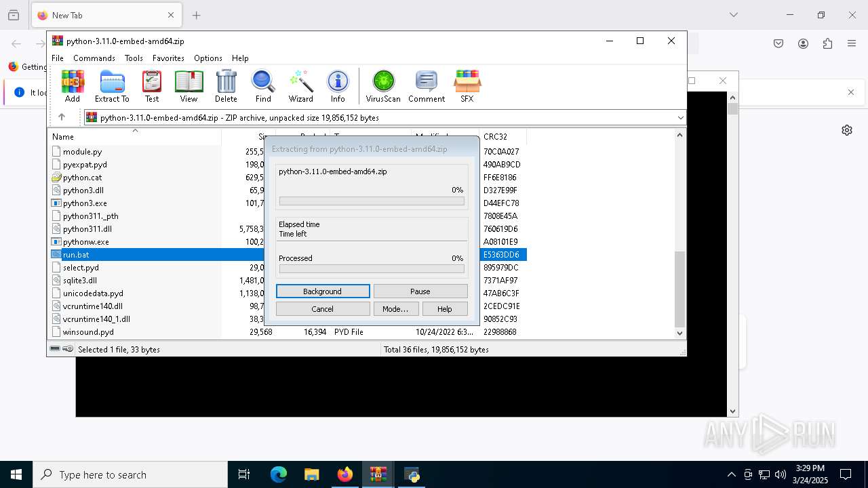Sort by the CRC32 column header
The height and width of the screenshot is (488, 868).
[x=502, y=136]
